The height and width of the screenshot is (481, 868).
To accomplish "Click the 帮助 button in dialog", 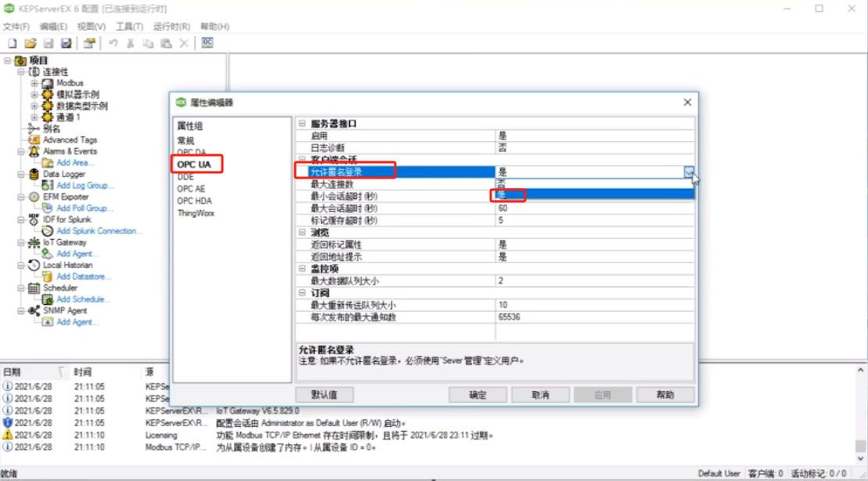I will 665,395.
